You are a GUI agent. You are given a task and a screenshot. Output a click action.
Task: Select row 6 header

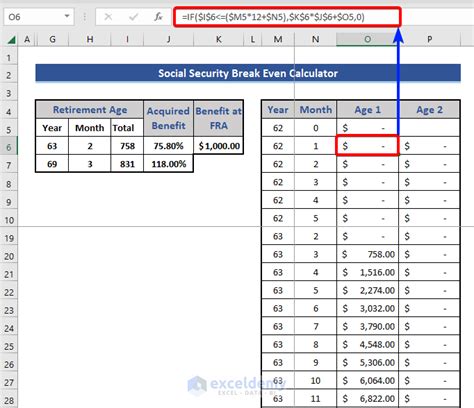(x=9, y=147)
